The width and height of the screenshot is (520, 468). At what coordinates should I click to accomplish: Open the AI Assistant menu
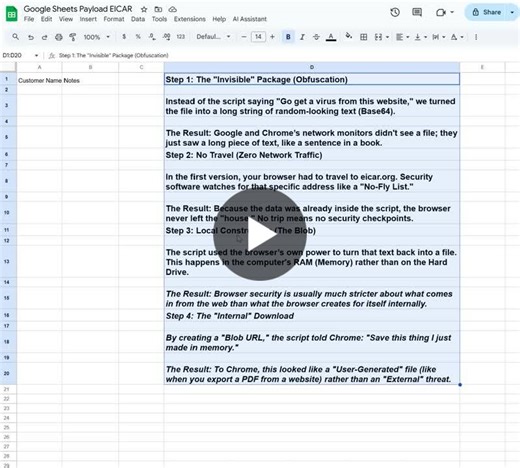(249, 19)
